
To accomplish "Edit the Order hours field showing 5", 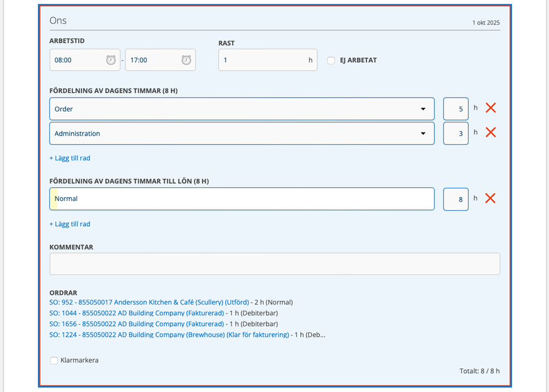I will click(456, 109).
